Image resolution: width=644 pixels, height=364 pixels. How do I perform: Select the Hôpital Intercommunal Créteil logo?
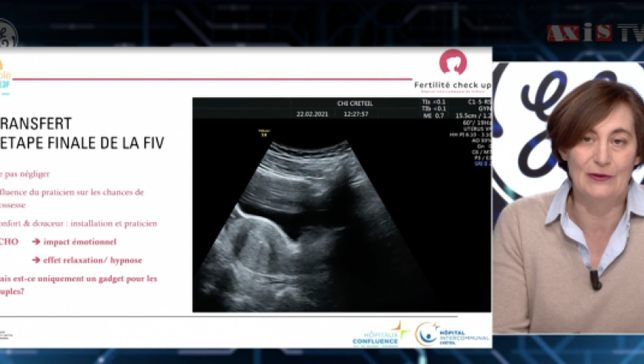452,335
